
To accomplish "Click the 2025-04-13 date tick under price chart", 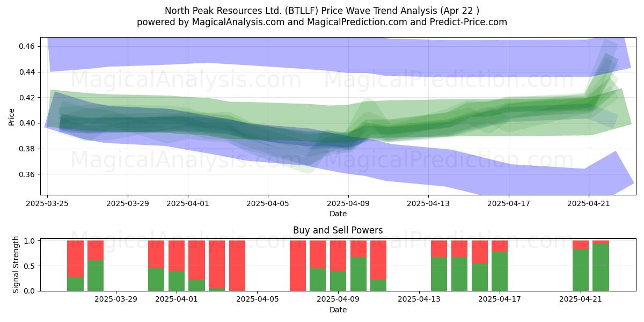I will (x=428, y=203).
